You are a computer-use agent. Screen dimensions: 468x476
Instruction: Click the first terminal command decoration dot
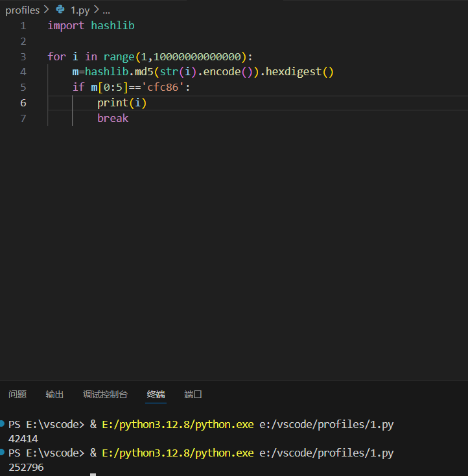click(x=3, y=424)
